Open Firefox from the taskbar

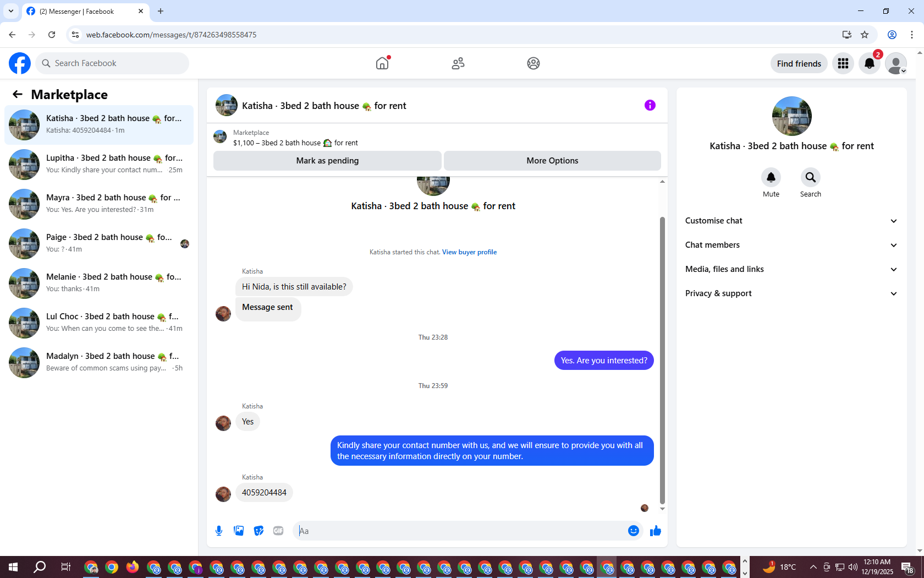pos(133,567)
